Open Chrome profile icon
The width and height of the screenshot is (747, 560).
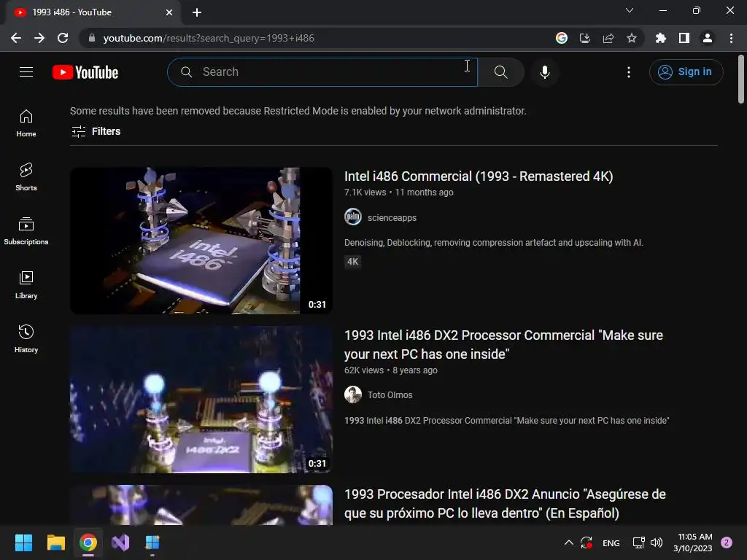708,38
